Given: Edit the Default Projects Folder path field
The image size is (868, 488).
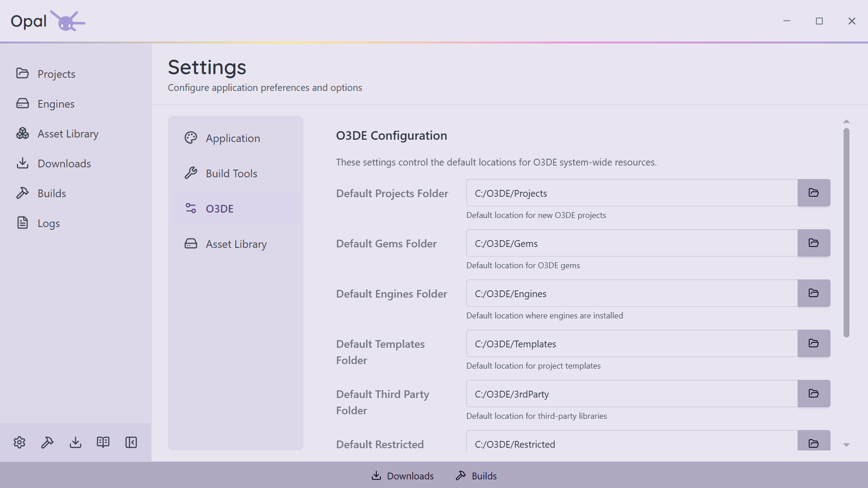Looking at the screenshot, I should pyautogui.click(x=632, y=193).
